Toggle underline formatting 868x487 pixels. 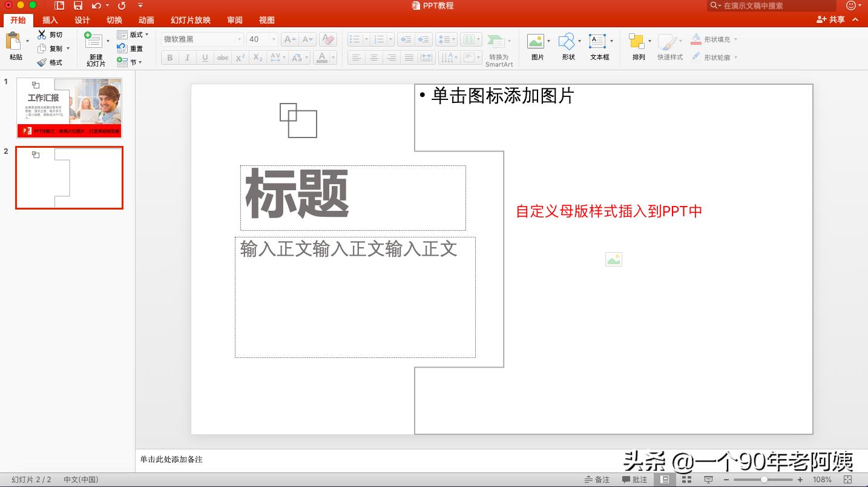205,57
